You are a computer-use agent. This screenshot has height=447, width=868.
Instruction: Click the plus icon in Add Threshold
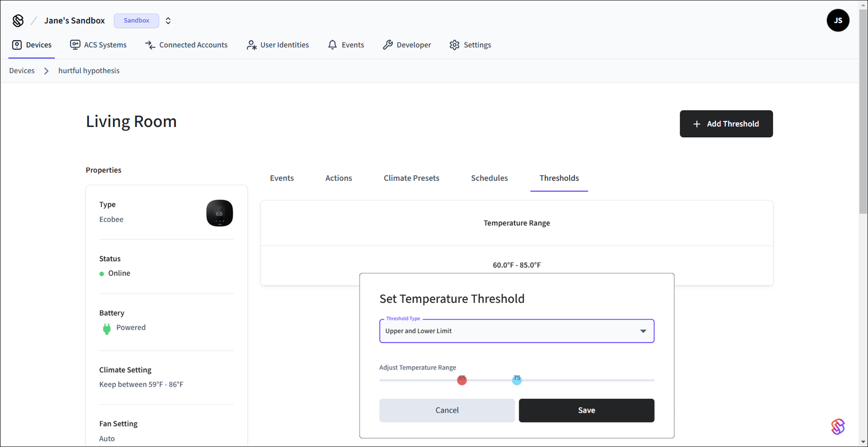pos(697,124)
